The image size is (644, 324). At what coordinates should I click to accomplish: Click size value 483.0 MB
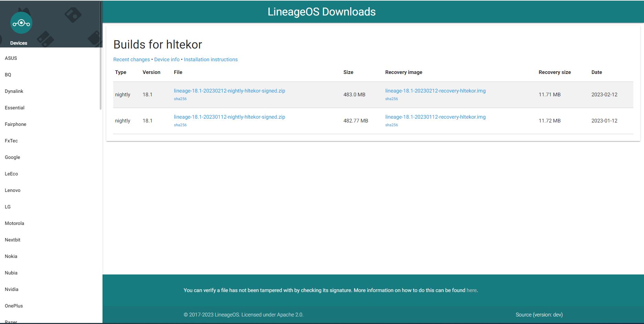point(354,95)
